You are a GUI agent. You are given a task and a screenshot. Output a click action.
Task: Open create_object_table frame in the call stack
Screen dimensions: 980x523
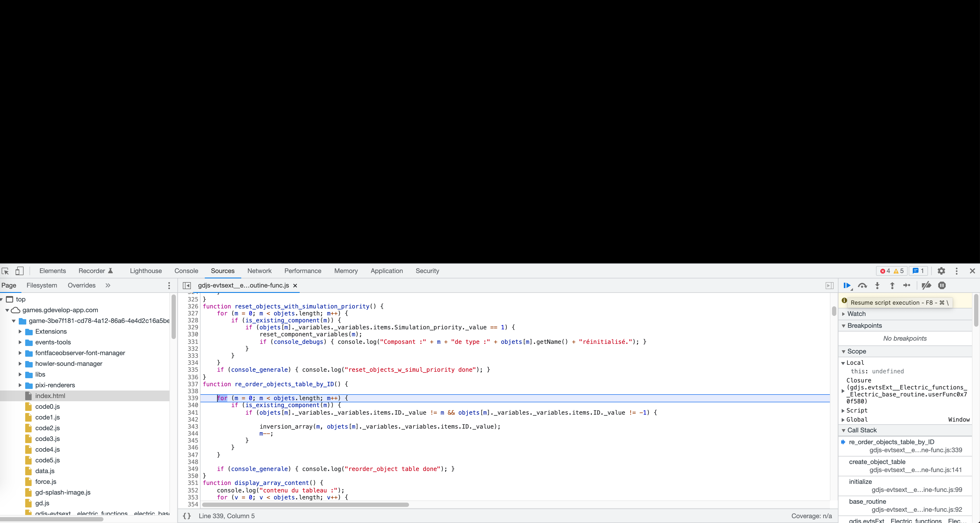(877, 462)
